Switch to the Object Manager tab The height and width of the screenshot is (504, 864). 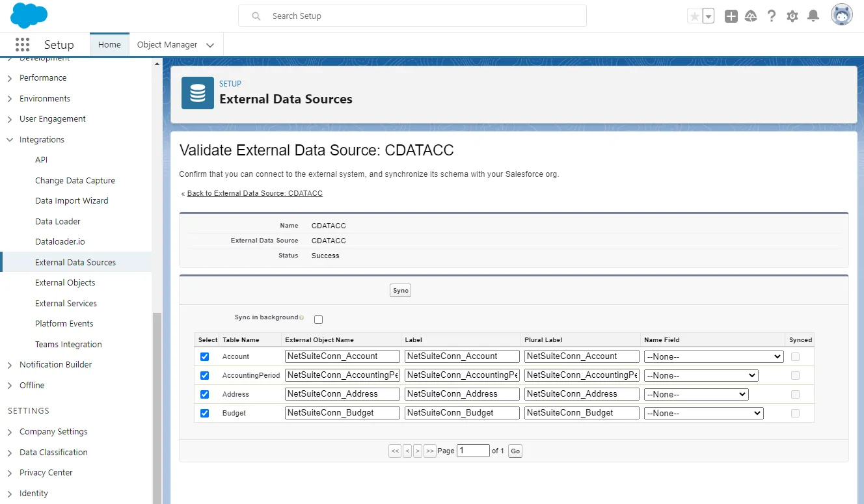(168, 44)
